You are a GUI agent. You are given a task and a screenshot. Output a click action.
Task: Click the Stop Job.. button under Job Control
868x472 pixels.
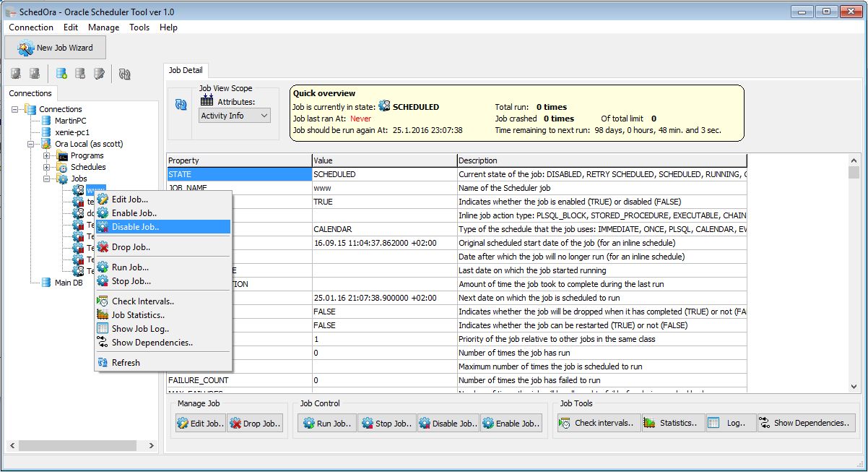coord(387,424)
